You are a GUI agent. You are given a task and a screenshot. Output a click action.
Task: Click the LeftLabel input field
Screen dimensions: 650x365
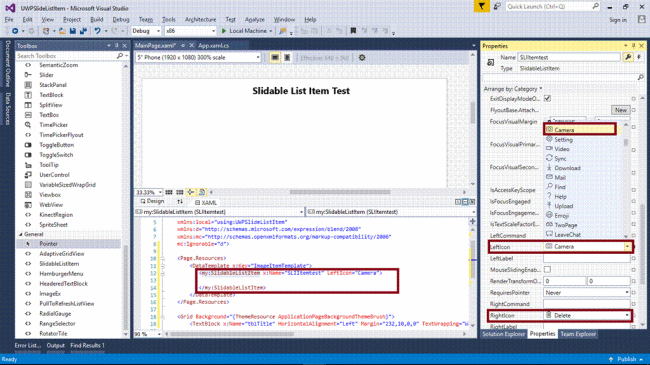[587, 258]
